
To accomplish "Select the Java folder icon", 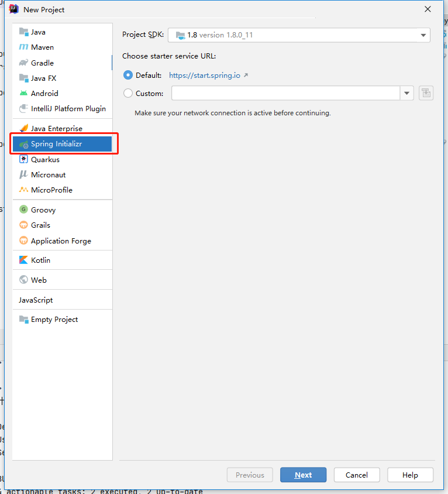I will point(23,32).
